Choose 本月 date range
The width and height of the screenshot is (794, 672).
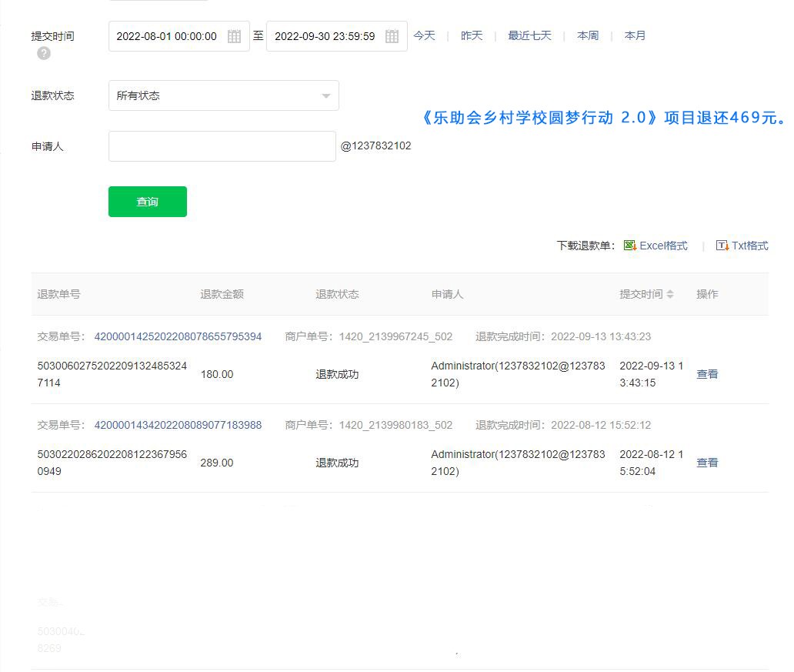tap(635, 35)
